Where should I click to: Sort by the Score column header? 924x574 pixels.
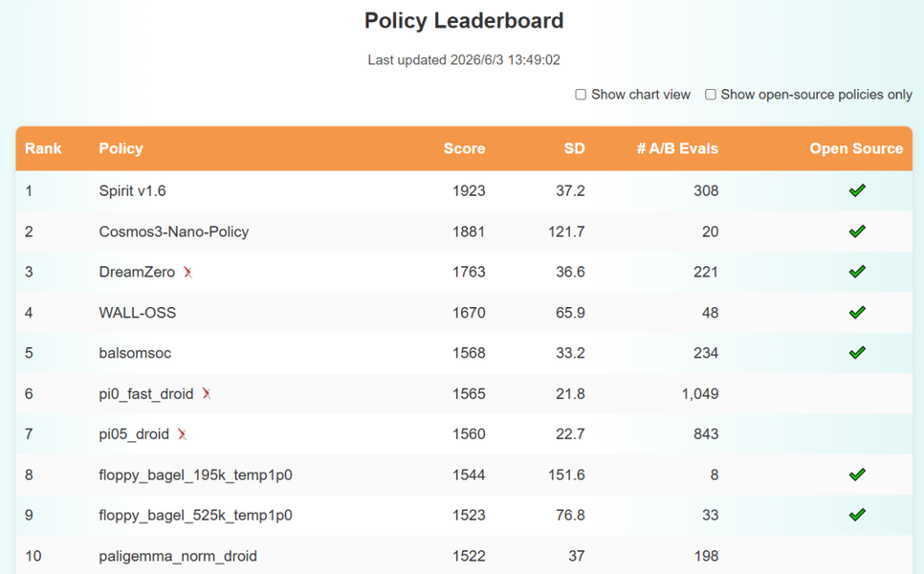(x=464, y=148)
